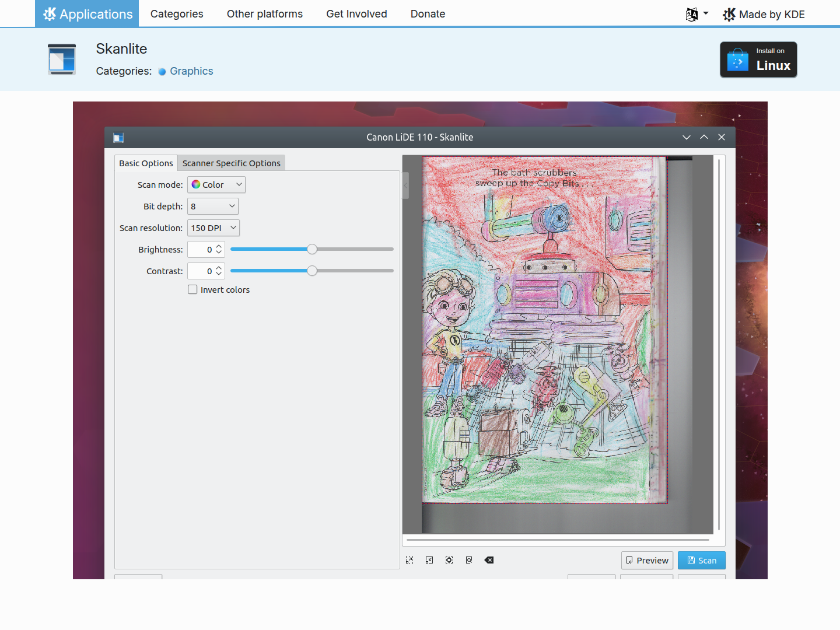The height and width of the screenshot is (630, 840).
Task: Increase Brightness with the up arrow
Action: pyautogui.click(x=219, y=246)
